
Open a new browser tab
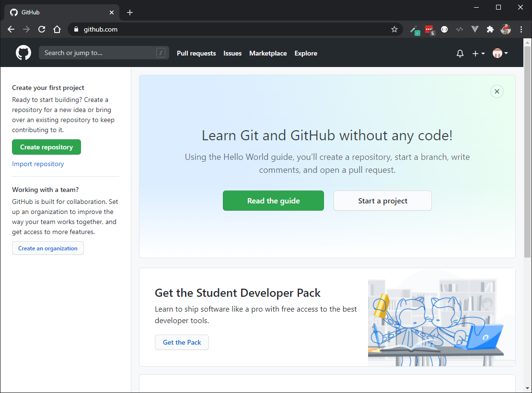pyautogui.click(x=129, y=12)
